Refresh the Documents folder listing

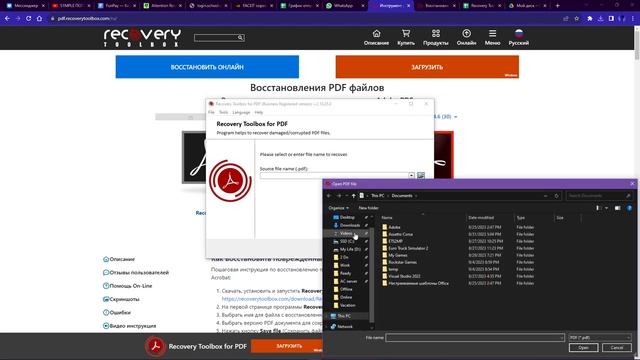pyautogui.click(x=556, y=196)
